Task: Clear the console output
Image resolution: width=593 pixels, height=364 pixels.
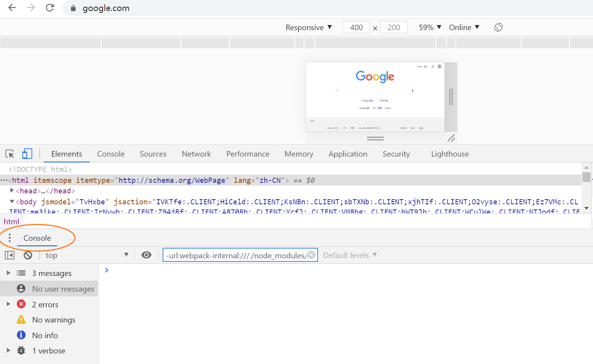Action: coord(28,255)
